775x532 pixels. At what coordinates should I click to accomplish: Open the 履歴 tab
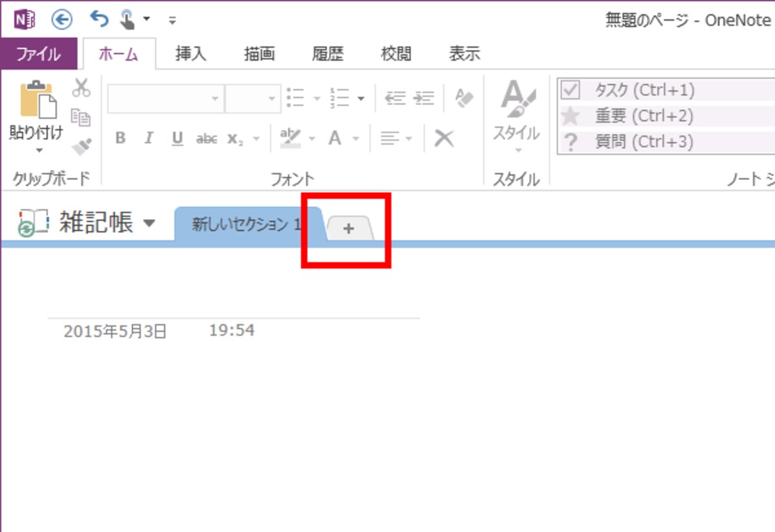click(328, 54)
